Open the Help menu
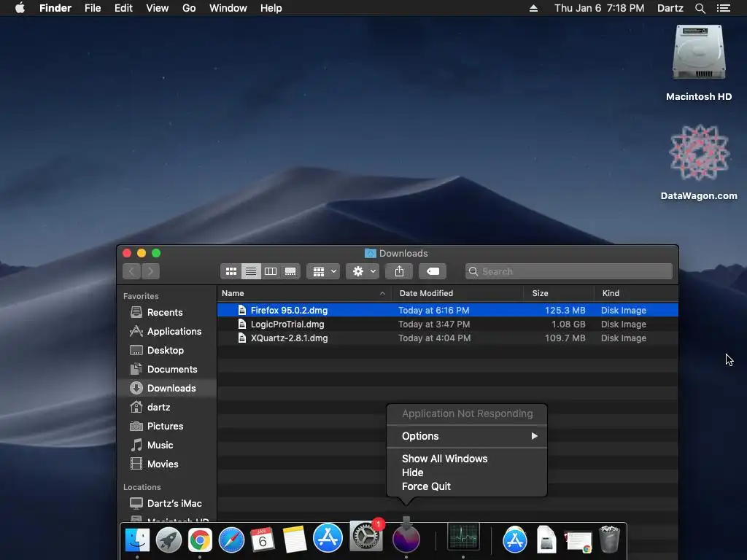 271,8
